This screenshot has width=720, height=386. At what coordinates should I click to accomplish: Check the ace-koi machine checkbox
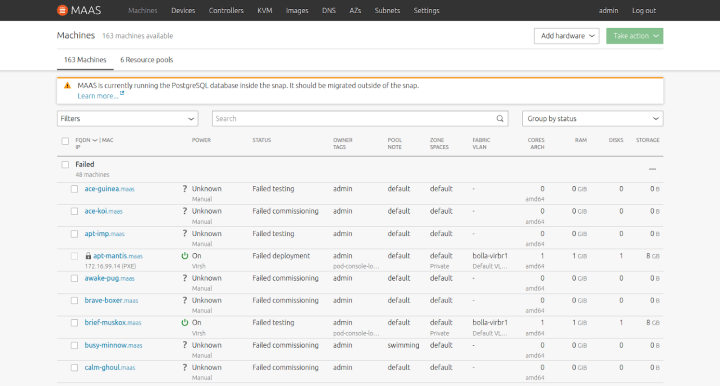click(74, 211)
